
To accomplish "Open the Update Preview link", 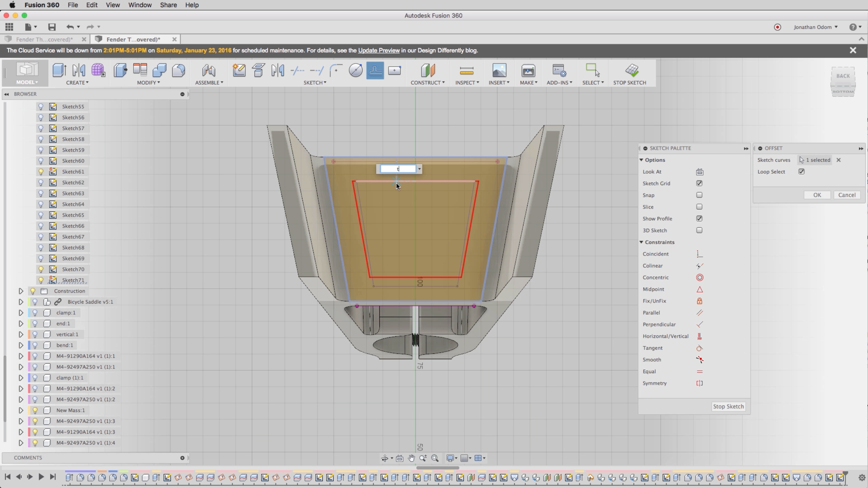I will coord(379,51).
